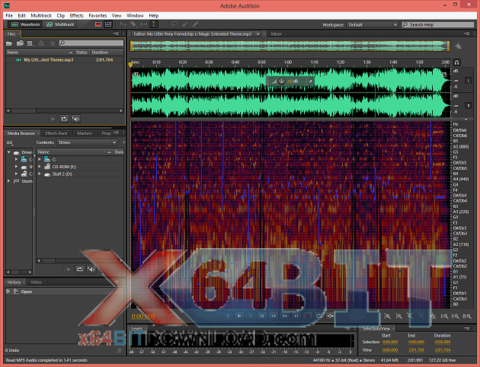This screenshot has height=367, width=480.
Task: Toggle auto-play in Media Browser
Action: [91, 269]
